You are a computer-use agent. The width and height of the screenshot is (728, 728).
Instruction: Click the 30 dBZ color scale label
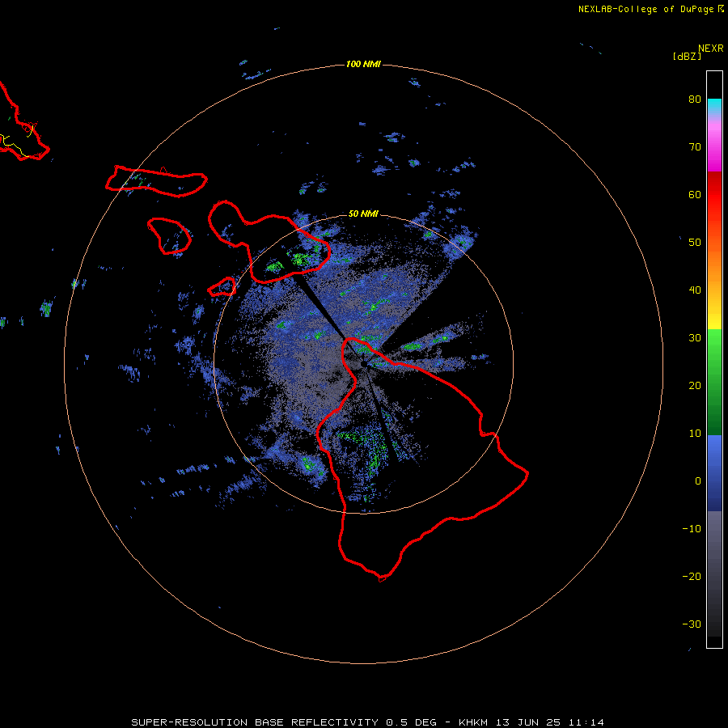pyautogui.click(x=695, y=338)
